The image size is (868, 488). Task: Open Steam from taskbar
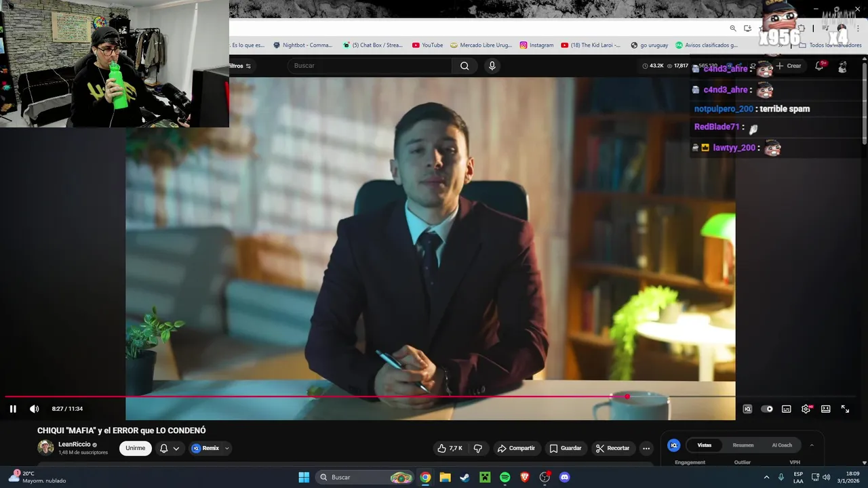tap(465, 477)
